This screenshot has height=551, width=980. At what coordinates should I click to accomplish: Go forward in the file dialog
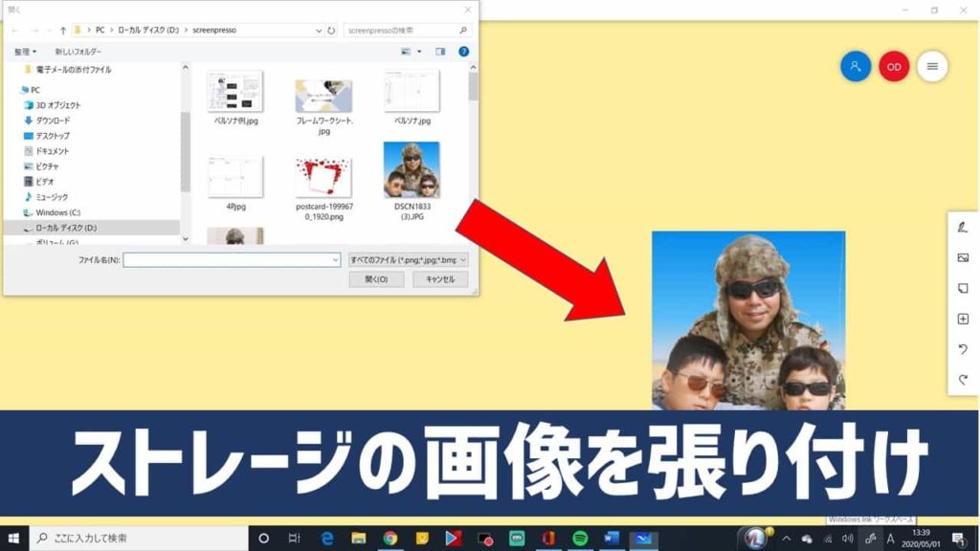point(34,30)
